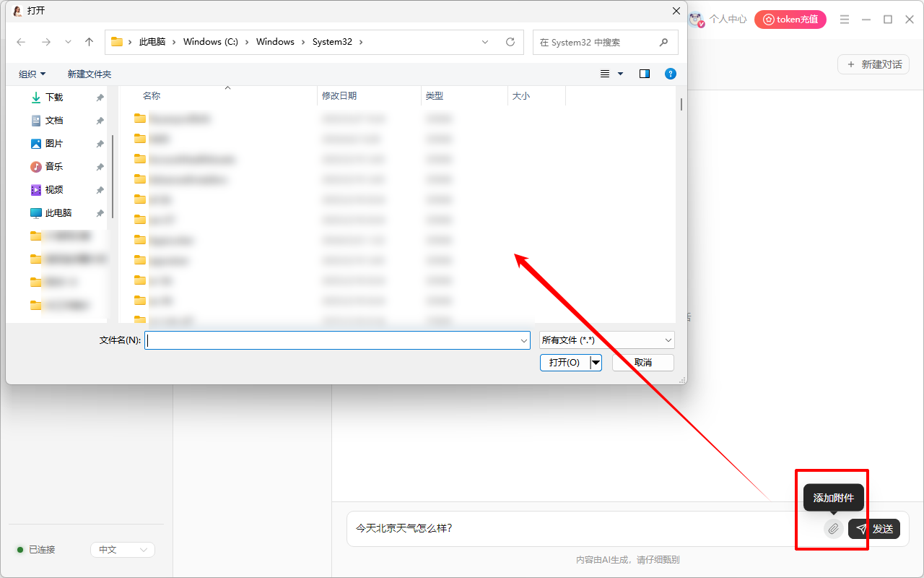Select 此电脑 in the navigation pane
The image size is (924, 578).
58,213
